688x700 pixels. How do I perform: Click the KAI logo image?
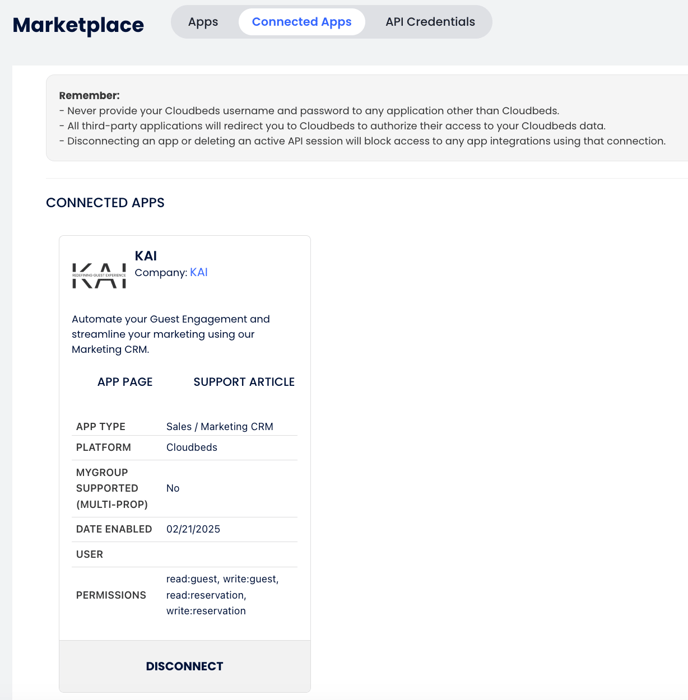99,275
